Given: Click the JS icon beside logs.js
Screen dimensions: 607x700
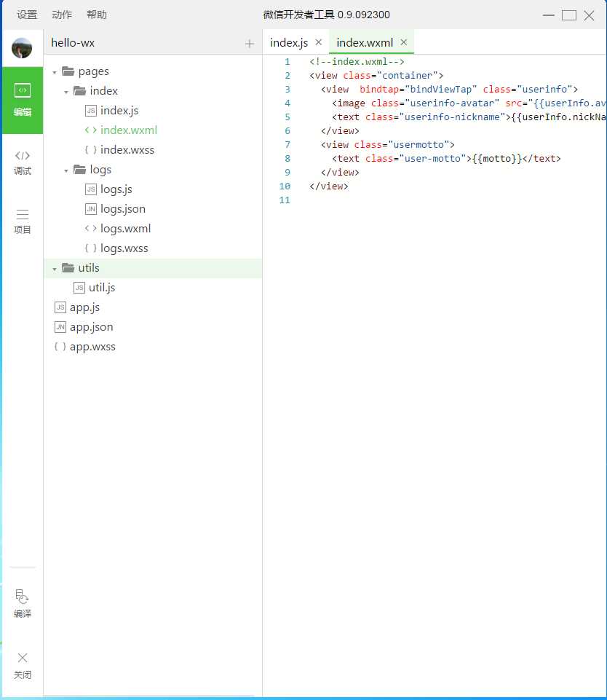Looking at the screenshot, I should [x=91, y=189].
